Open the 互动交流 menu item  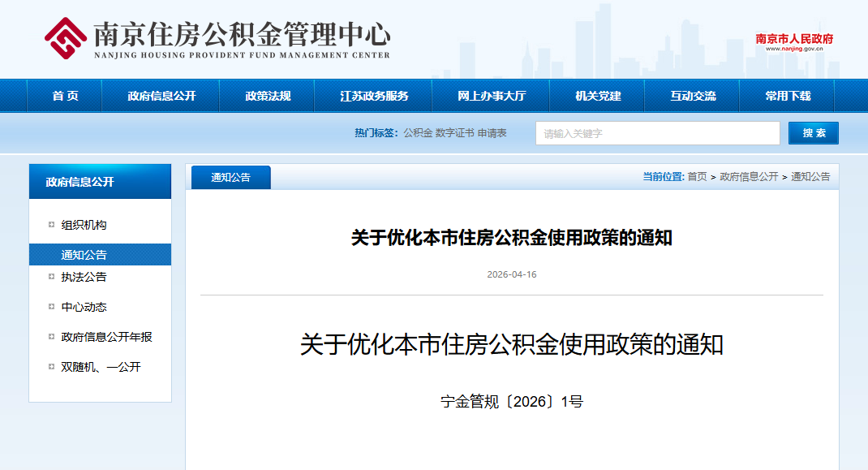tap(693, 95)
